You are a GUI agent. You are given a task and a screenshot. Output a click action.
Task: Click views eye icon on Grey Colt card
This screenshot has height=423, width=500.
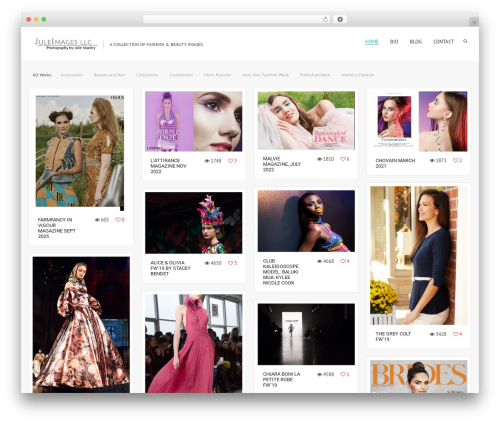coord(432,334)
